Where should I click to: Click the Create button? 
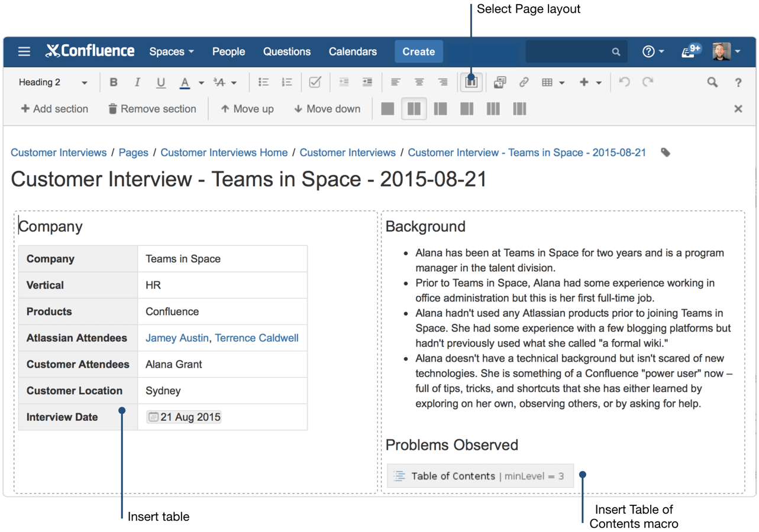pyautogui.click(x=418, y=51)
